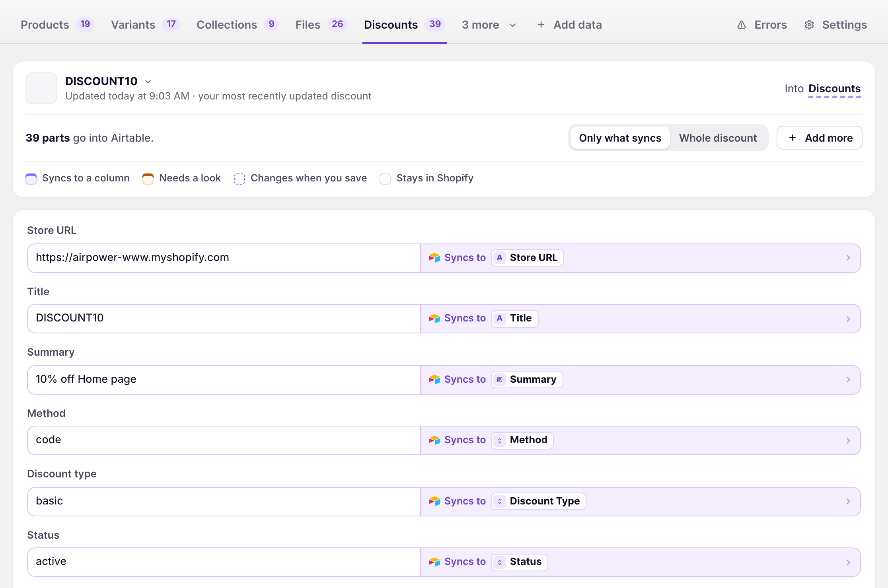The width and height of the screenshot is (888, 588).
Task: Expand the Summary sync row chevron
Action: click(x=848, y=380)
